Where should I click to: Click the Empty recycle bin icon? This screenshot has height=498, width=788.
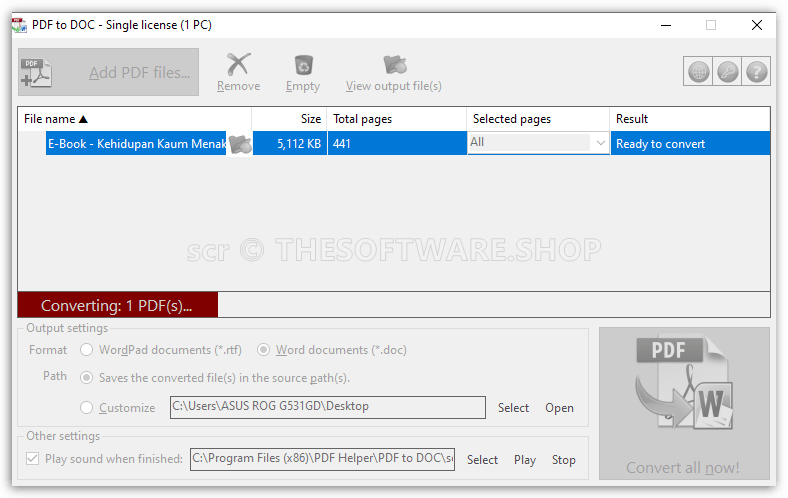(x=303, y=65)
